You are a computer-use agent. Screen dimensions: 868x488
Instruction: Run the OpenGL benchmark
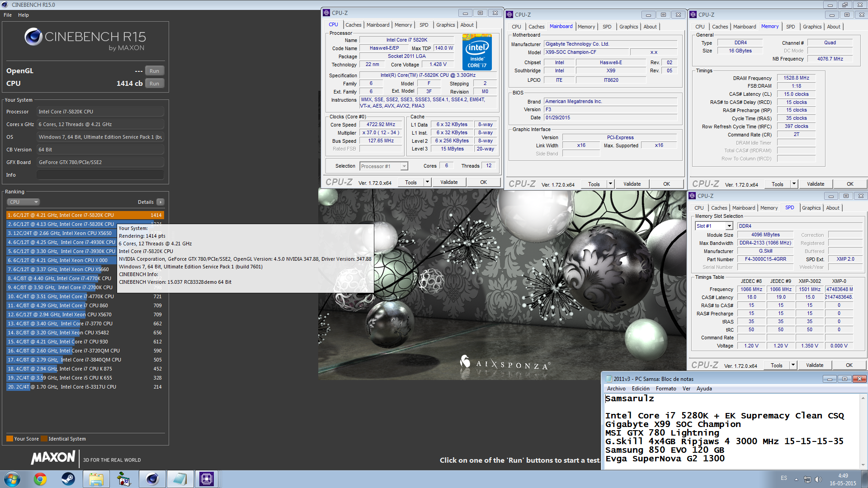154,71
